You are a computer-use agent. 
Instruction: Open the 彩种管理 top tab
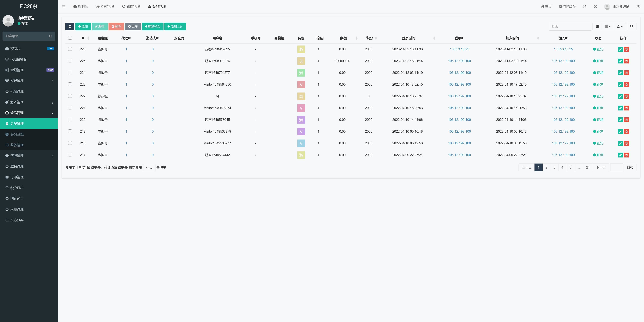click(105, 7)
